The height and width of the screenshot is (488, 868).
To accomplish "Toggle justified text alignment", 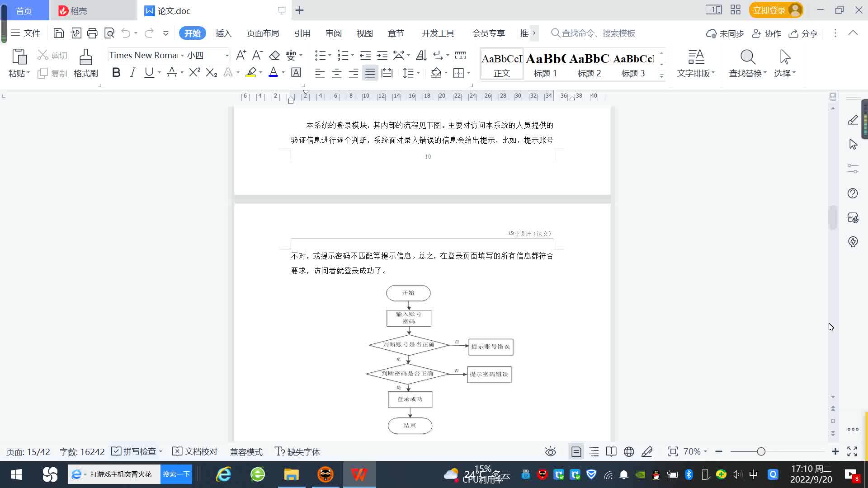I will (x=370, y=72).
